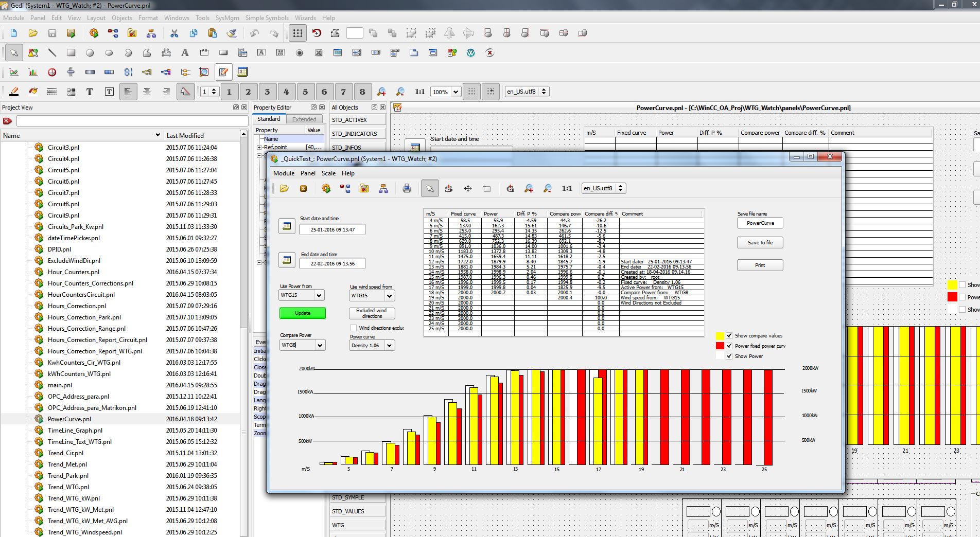This screenshot has width=980, height=537.
Task: Toggle layer 8 visibility button
Action: point(362,92)
